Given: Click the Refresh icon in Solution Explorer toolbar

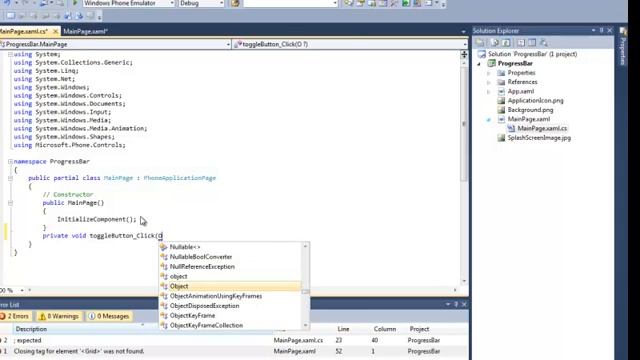Looking at the screenshot, I should pos(506,42).
